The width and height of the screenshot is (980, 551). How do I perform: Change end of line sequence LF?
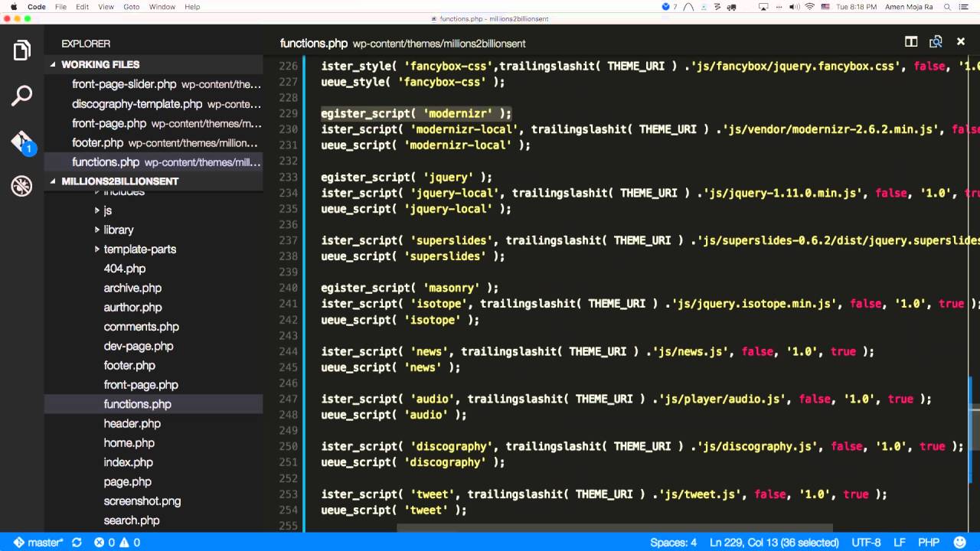click(x=900, y=543)
